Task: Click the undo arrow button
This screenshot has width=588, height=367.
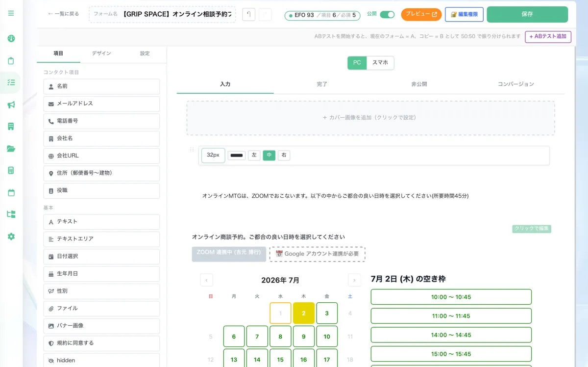Action: 248,15
